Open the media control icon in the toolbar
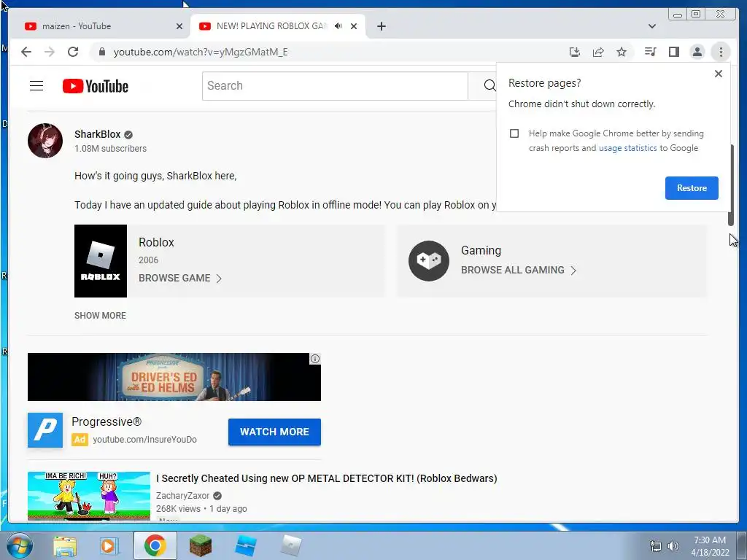The width and height of the screenshot is (747, 560). 650,52
